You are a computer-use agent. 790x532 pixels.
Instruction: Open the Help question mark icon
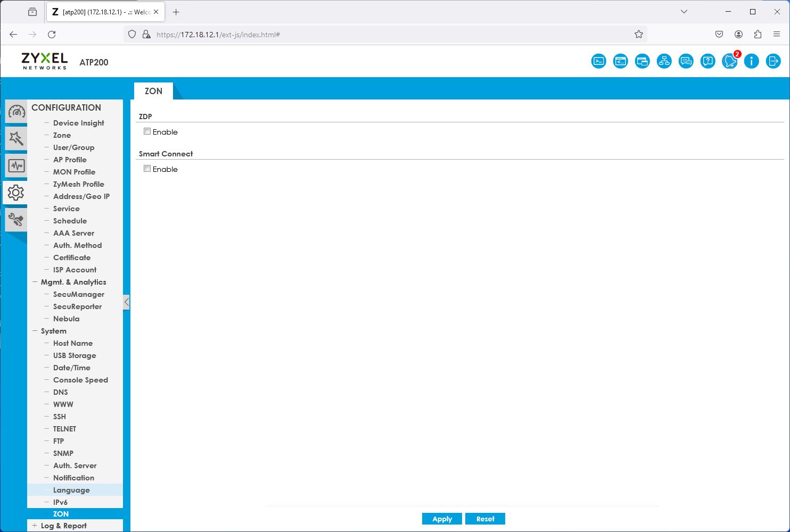click(x=708, y=61)
